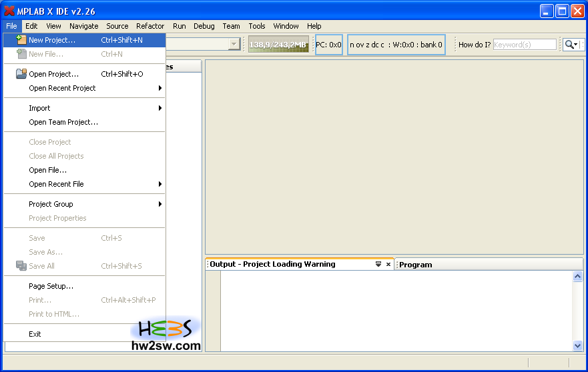Image resolution: width=588 pixels, height=372 pixels.
Task: Close the Output - Project Loading Warning tab
Action: coord(388,264)
